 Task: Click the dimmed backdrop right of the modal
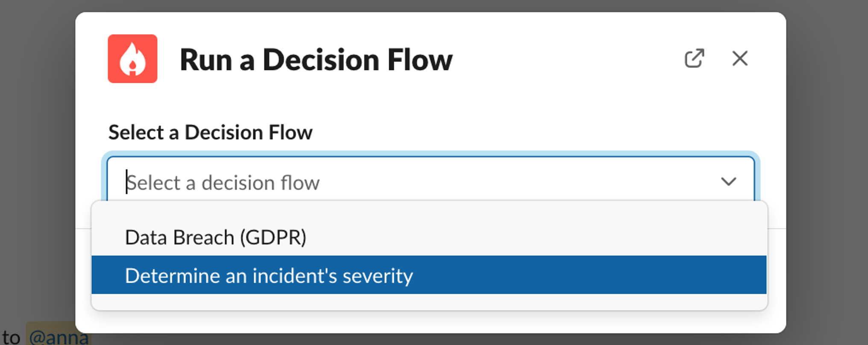click(x=827, y=171)
